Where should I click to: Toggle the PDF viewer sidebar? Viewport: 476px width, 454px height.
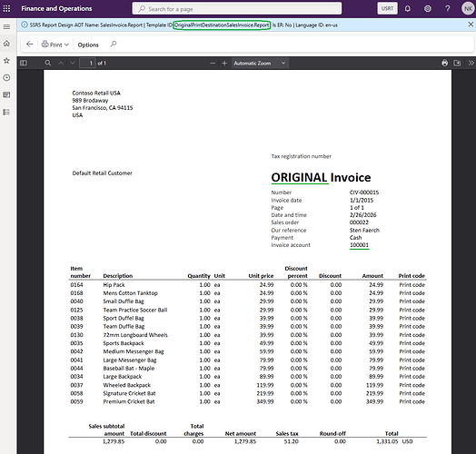click(x=24, y=63)
